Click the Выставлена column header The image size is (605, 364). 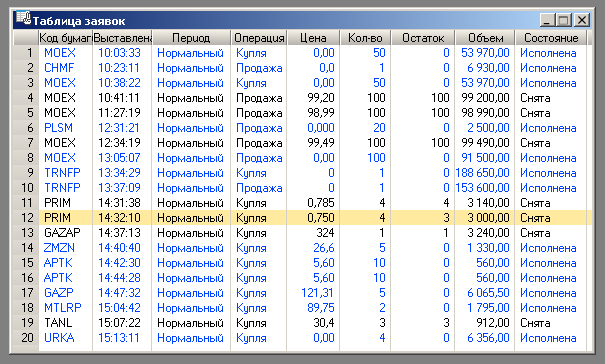122,38
